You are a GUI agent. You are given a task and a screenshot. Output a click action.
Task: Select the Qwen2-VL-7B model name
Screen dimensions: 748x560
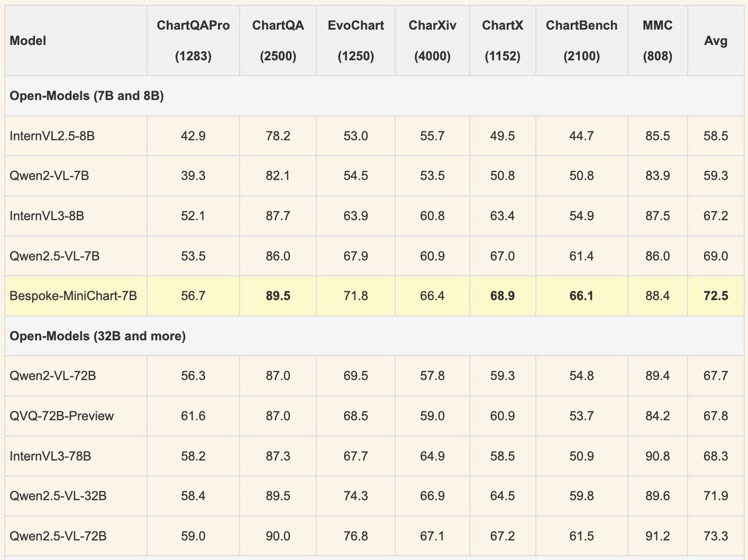click(49, 176)
